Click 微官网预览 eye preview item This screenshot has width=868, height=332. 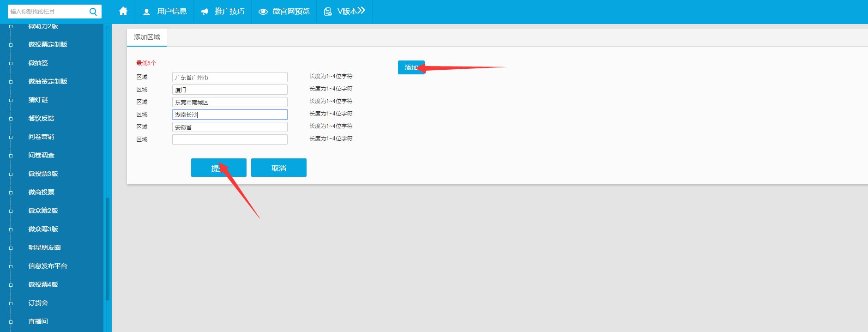coord(284,12)
